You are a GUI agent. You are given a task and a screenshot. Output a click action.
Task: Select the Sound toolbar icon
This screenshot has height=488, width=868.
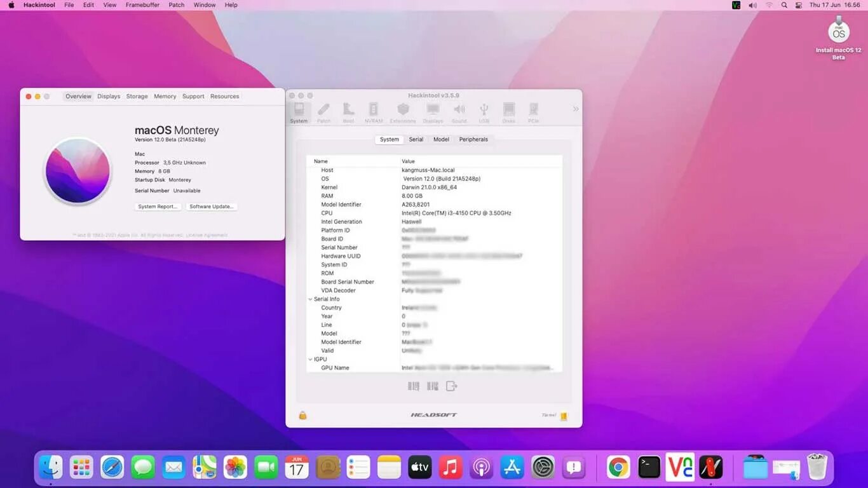[459, 109]
